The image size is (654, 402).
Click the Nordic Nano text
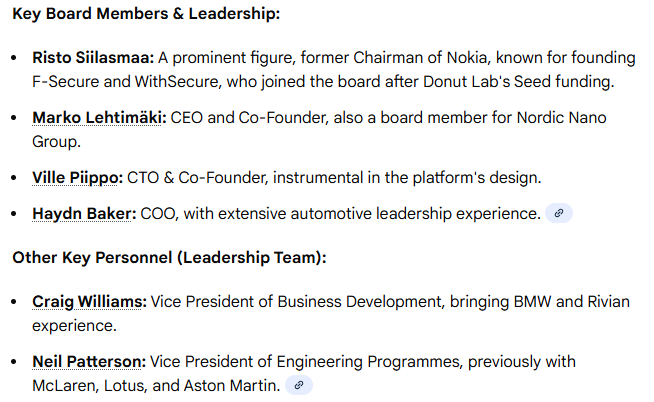tap(561, 118)
